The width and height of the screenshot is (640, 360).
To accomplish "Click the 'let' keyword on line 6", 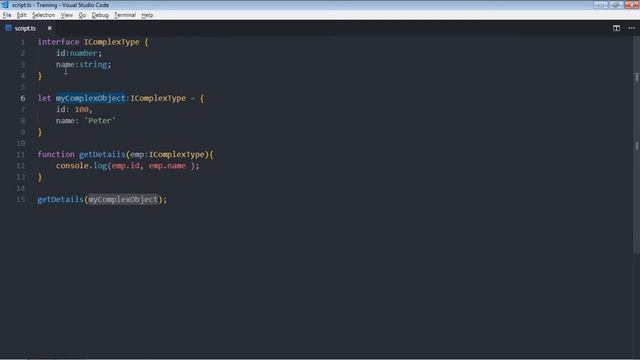I will tap(44, 98).
